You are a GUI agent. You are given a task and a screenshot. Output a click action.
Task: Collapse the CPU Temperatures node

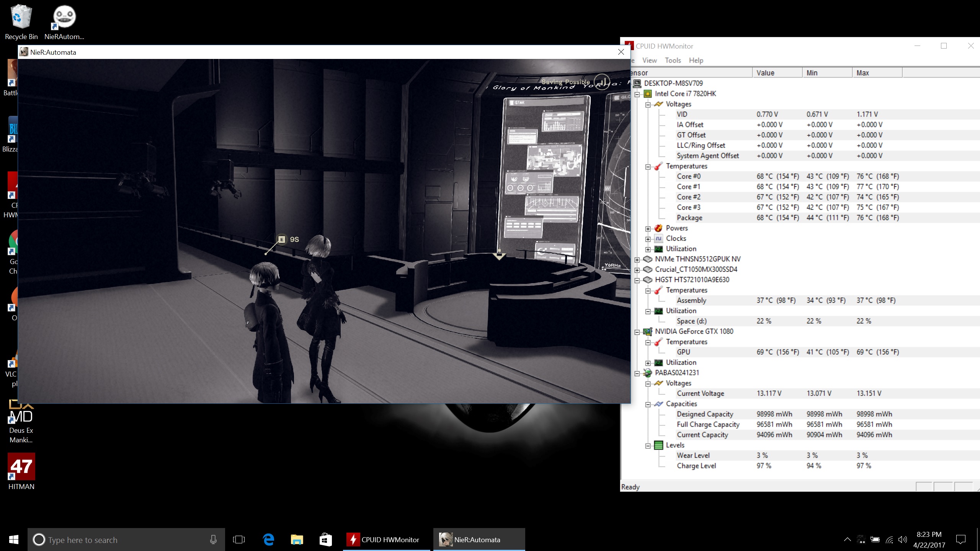(x=648, y=166)
